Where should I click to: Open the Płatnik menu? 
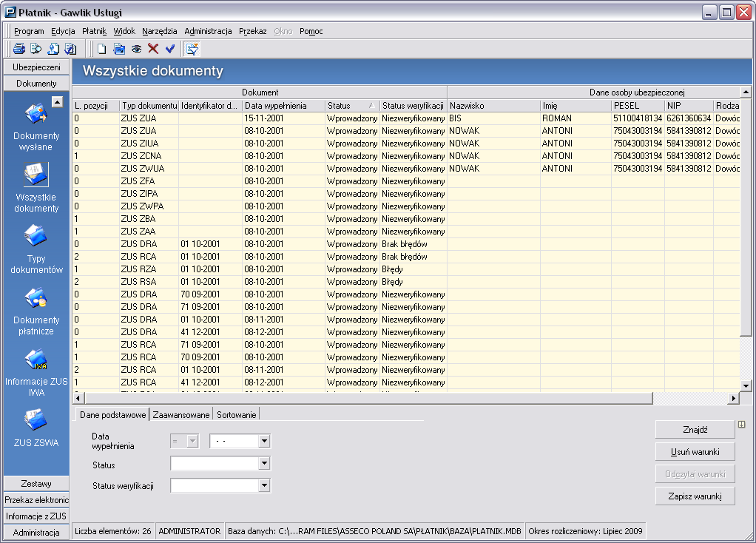pyautogui.click(x=94, y=31)
